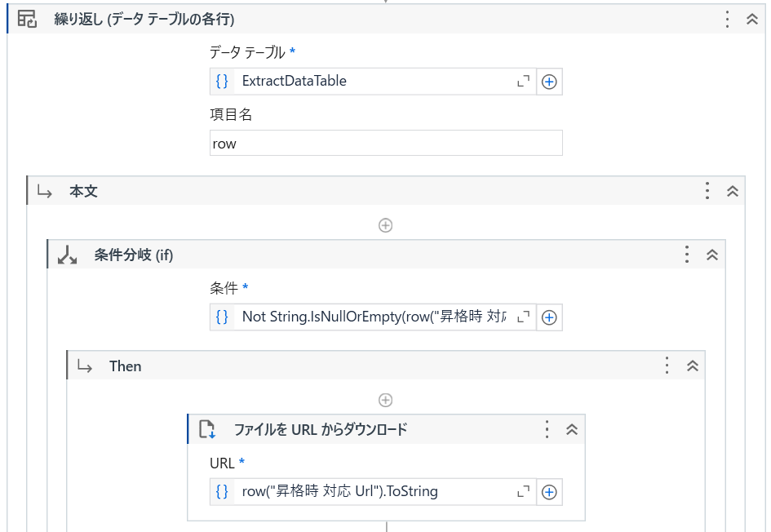This screenshot has width=771, height=532.
Task: Click the plus button next to ExtractDataTable
Action: click(549, 82)
